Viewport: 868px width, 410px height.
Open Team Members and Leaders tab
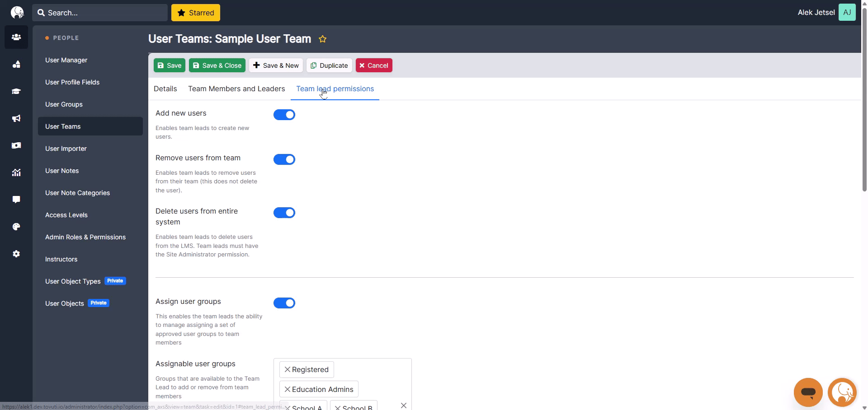236,89
